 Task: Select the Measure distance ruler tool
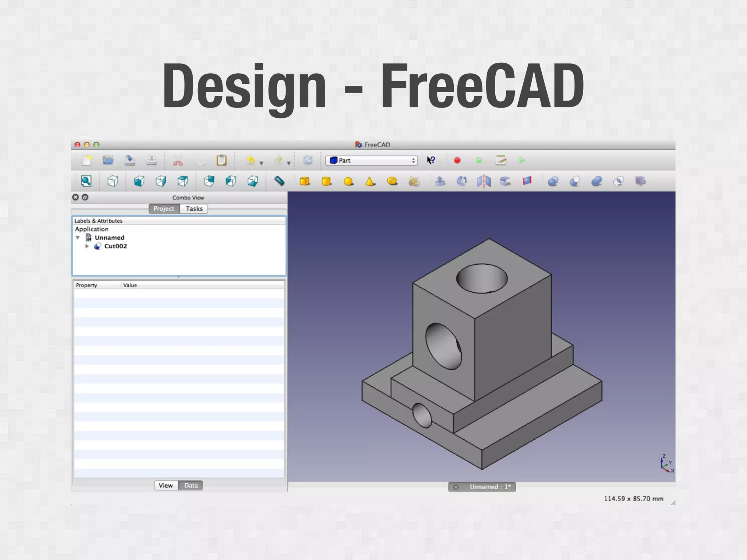coord(279,181)
